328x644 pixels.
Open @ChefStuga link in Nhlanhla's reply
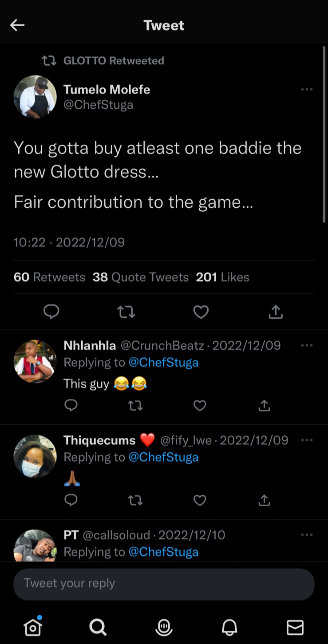[163, 363]
